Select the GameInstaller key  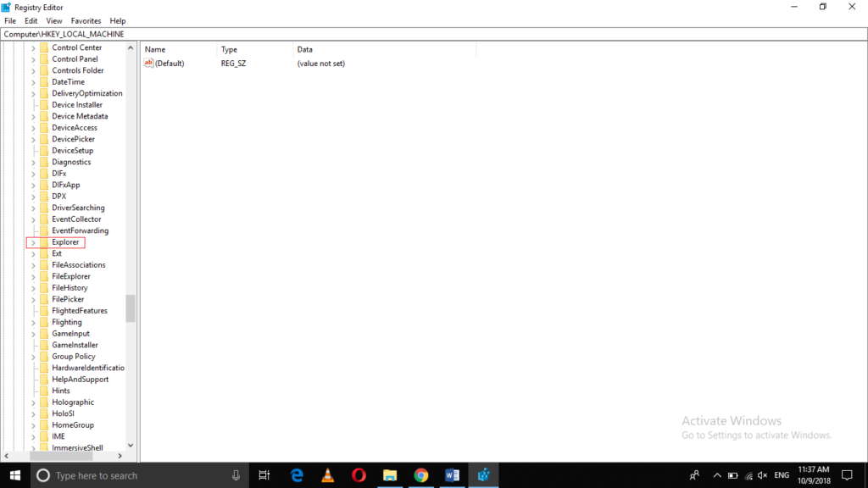pos(75,346)
